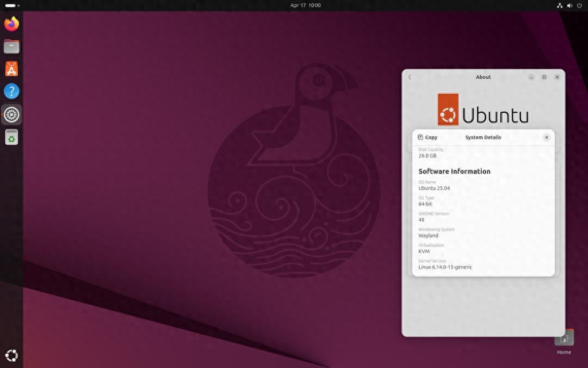
Task: Open the Help dock icon
Action: click(11, 91)
